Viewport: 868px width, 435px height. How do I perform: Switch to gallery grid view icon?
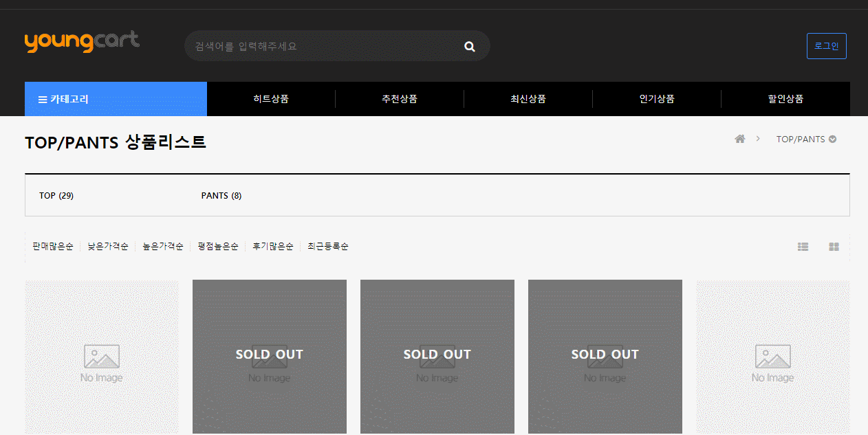click(x=834, y=247)
